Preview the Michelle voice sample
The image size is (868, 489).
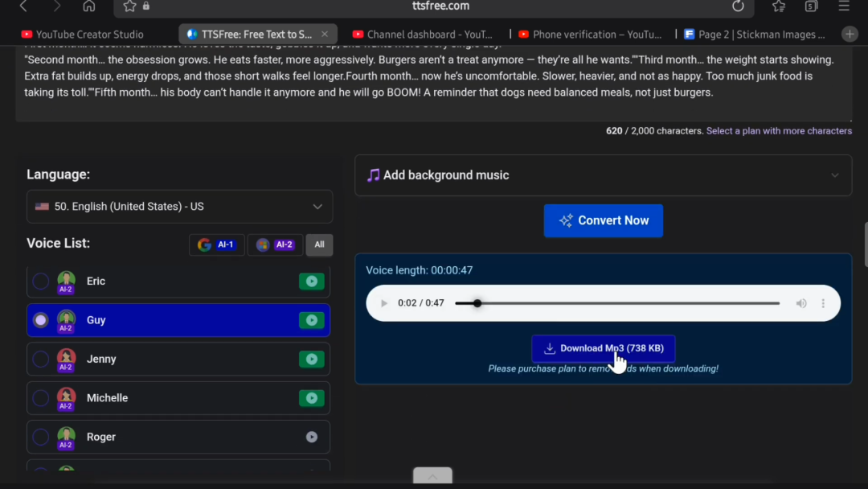point(311,398)
